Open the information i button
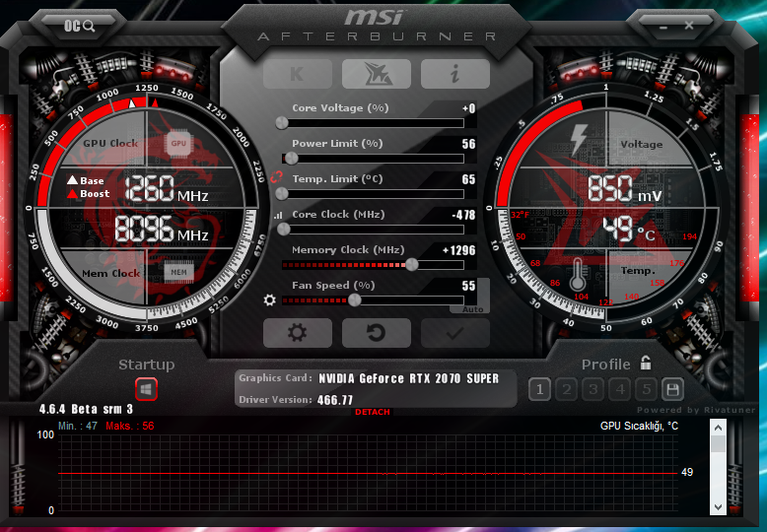 454,74
